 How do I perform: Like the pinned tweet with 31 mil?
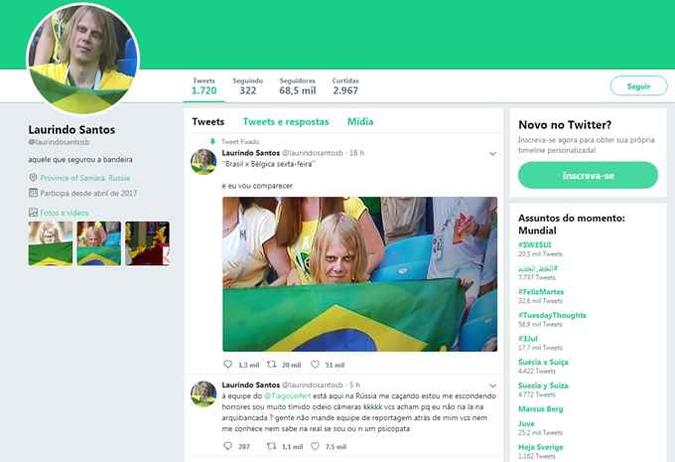315,364
